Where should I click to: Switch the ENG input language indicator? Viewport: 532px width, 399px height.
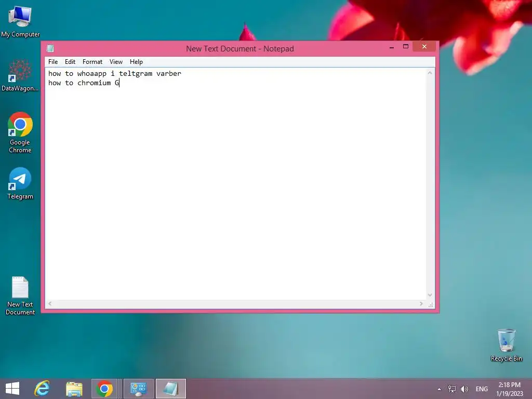click(482, 389)
